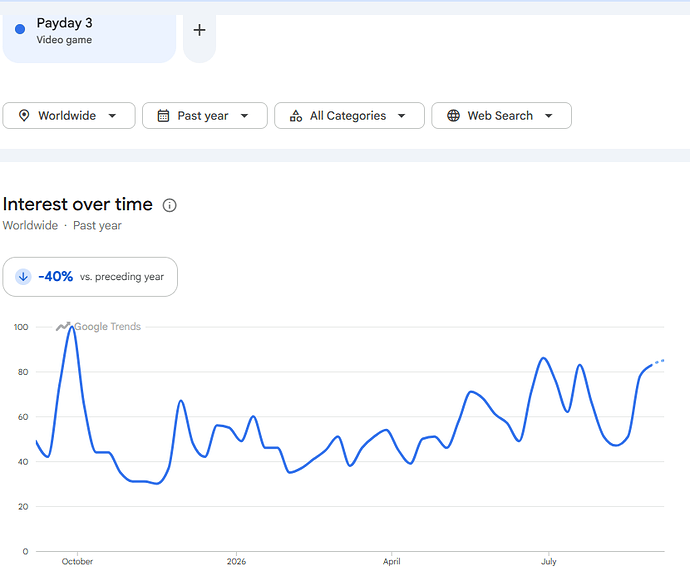Click the down-arrow icon in the -40% chip
This screenshot has height=576, width=690.
(x=23, y=277)
